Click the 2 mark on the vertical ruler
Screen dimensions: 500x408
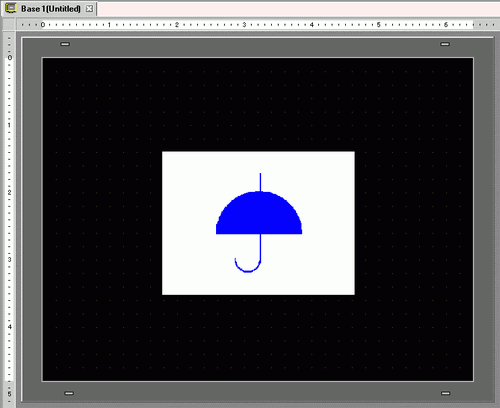click(x=9, y=192)
